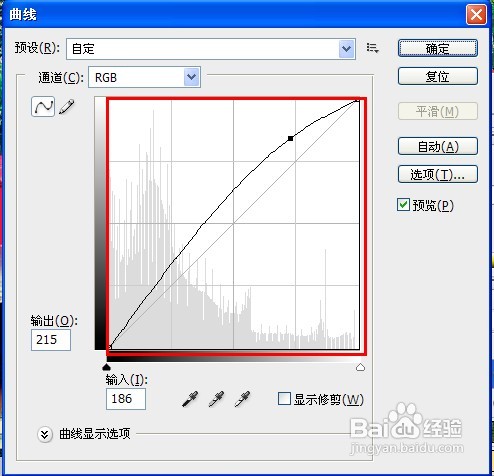Pick the gray point eyedropper
This screenshot has width=494, height=476.
[216, 399]
